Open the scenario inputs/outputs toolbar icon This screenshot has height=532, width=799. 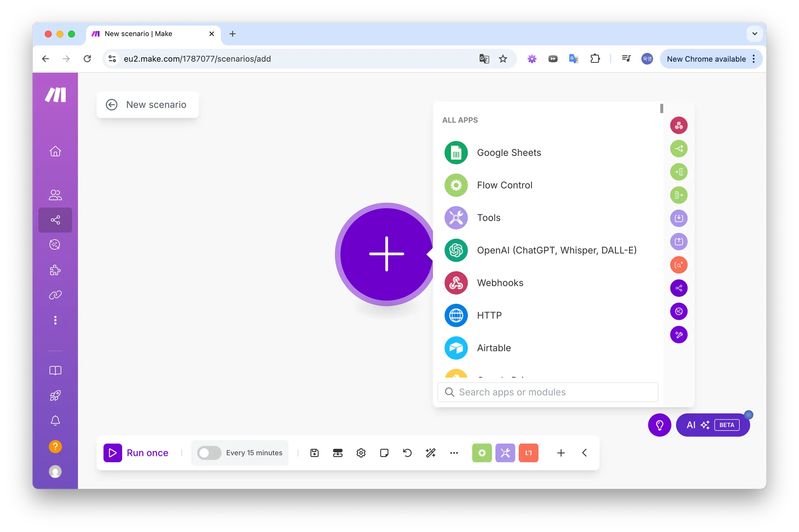(x=338, y=453)
